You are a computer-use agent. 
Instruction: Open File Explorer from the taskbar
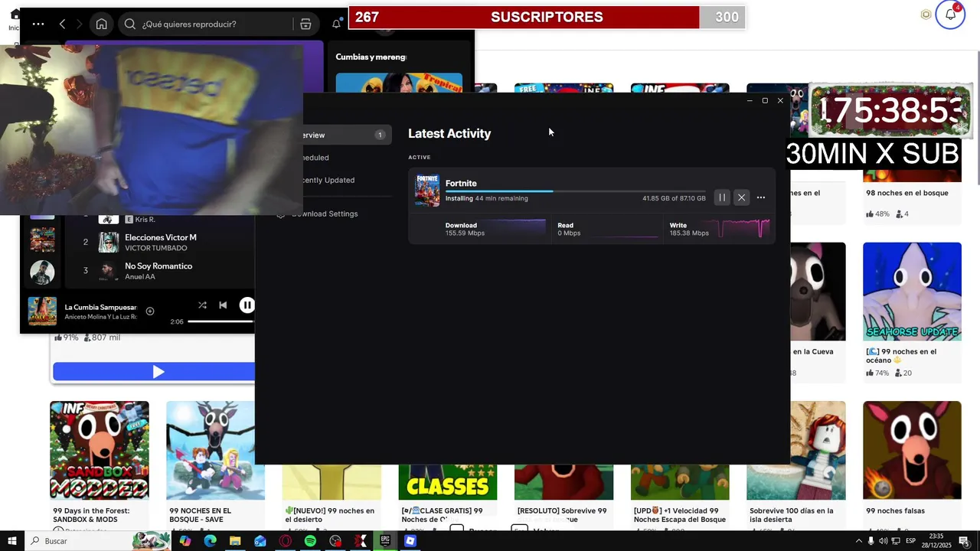[235, 541]
